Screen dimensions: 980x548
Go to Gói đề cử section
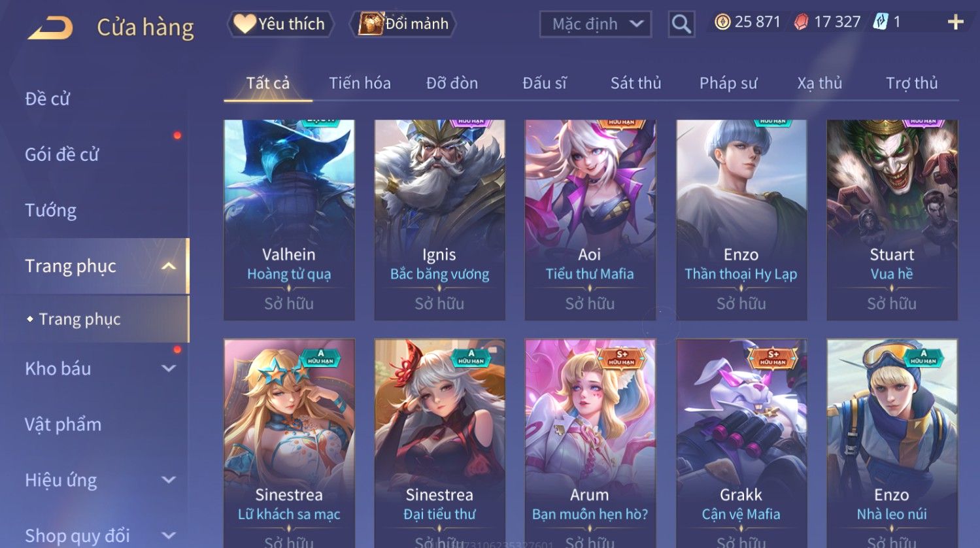pyautogui.click(x=62, y=155)
